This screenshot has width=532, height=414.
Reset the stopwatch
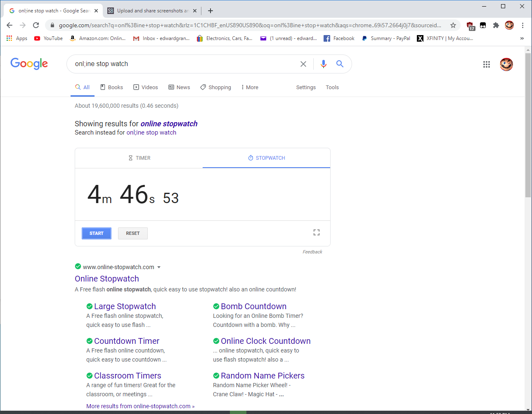[x=133, y=233]
